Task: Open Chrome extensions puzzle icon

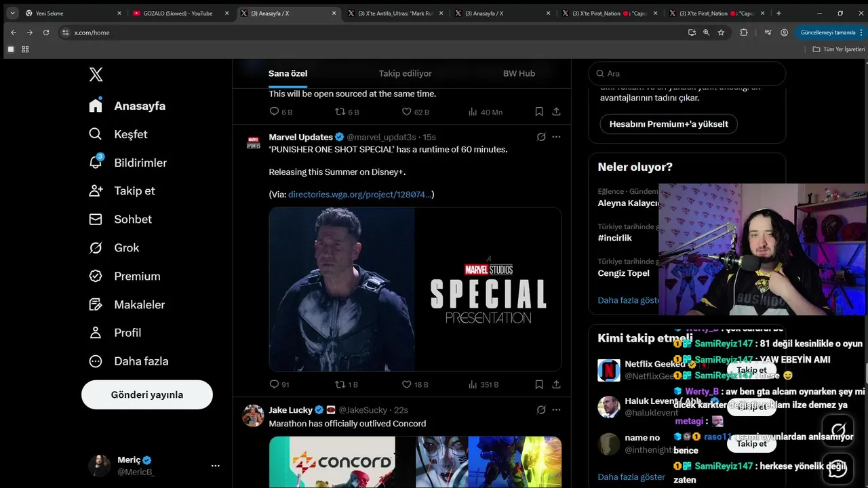Action: pos(744,33)
